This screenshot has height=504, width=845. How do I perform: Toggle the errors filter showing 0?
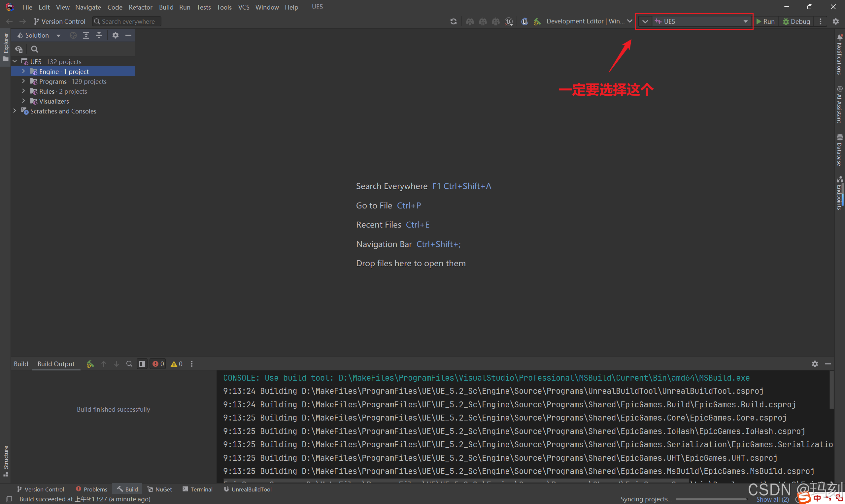(158, 364)
